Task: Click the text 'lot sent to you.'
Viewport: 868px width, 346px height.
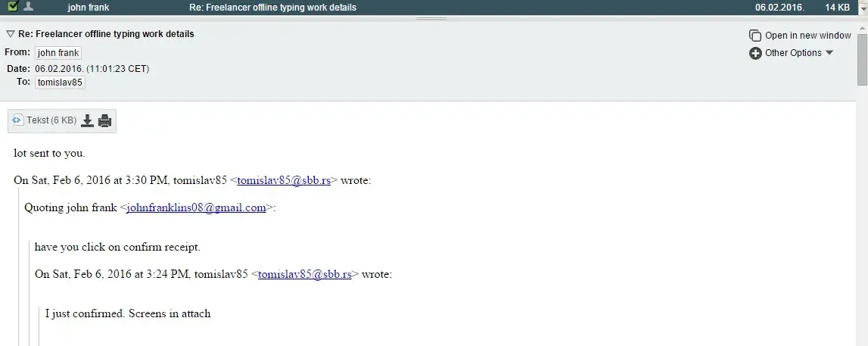Action: coord(49,154)
